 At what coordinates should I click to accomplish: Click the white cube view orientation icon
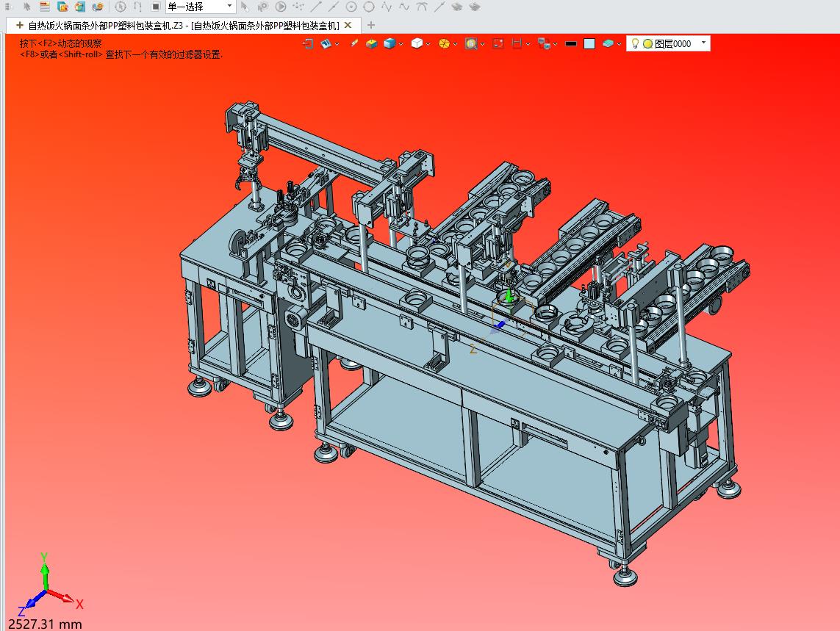tap(417, 43)
